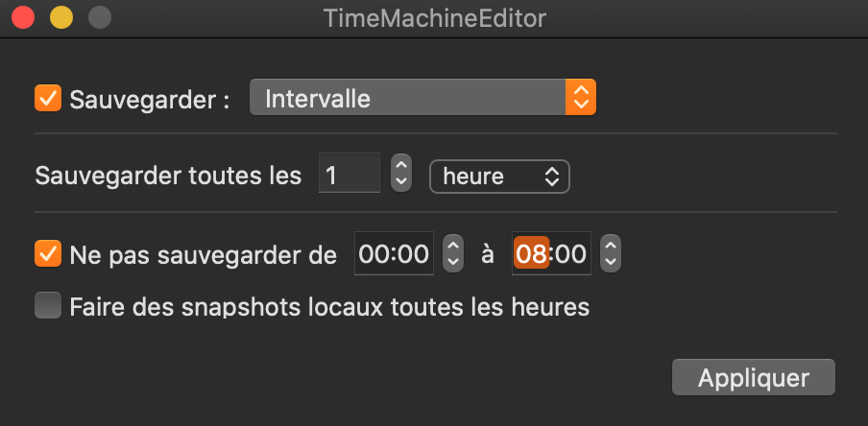Minimize the window with yellow button
This screenshot has width=868, height=426.
(60, 17)
